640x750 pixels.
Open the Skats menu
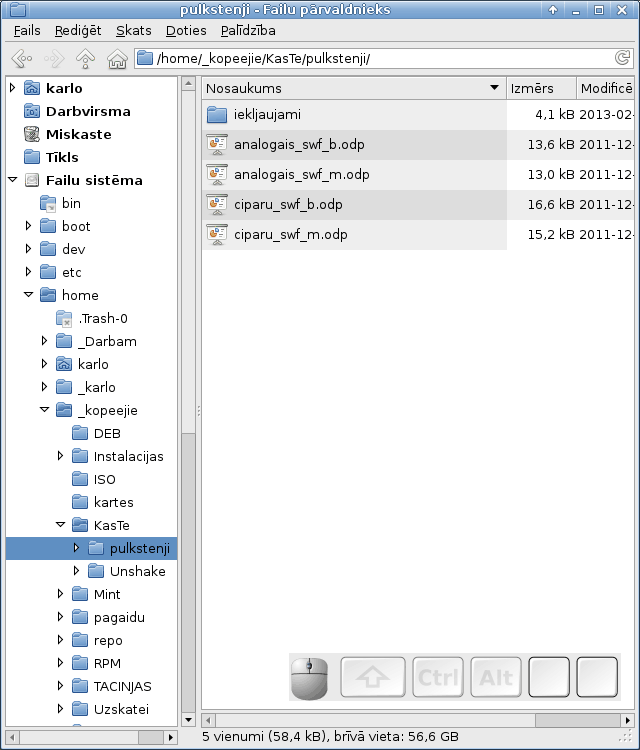click(133, 31)
